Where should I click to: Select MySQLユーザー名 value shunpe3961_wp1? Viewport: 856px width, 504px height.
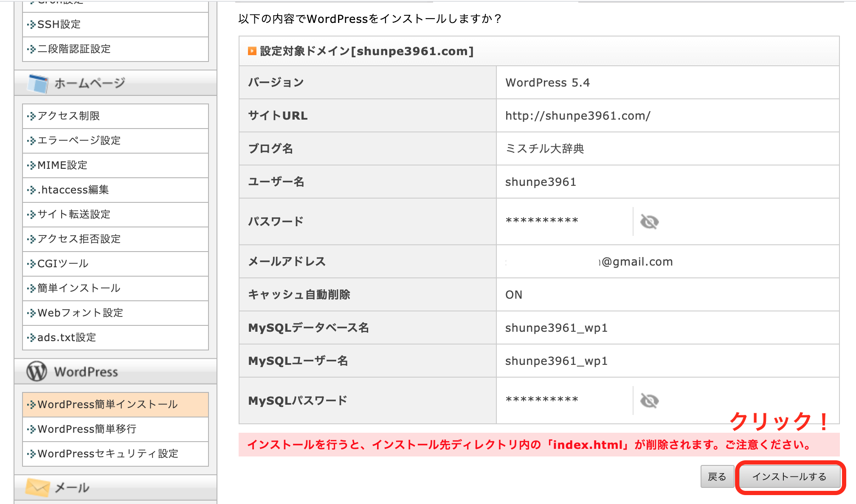pos(556,361)
